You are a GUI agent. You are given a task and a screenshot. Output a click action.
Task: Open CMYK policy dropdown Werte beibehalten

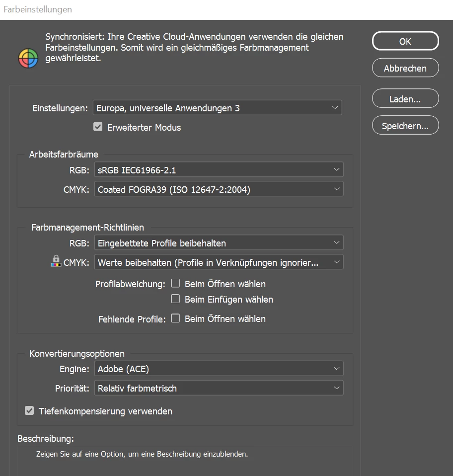pos(219,262)
